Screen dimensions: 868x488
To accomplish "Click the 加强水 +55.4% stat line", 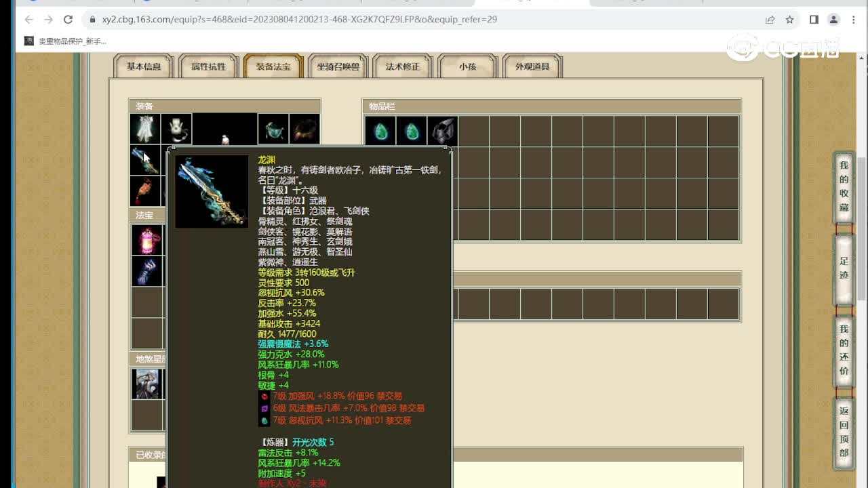I will (x=287, y=314).
